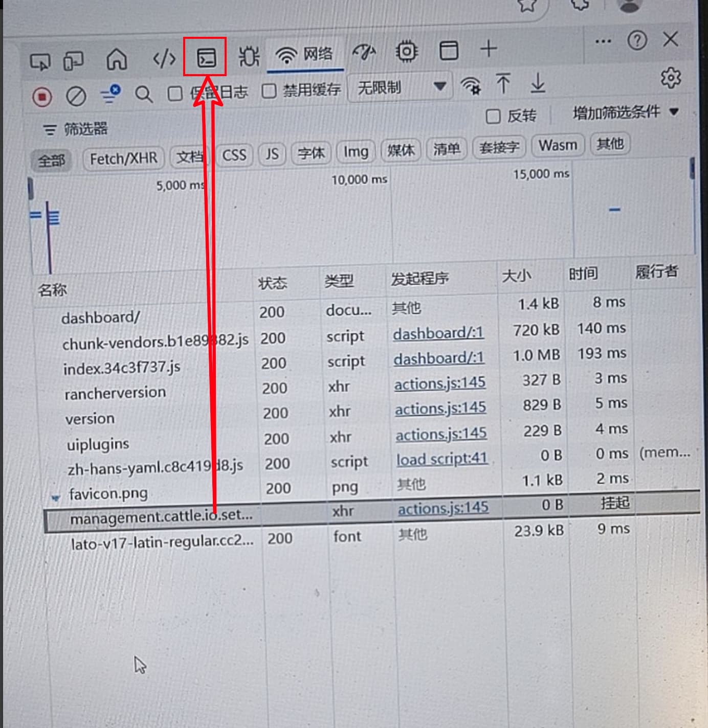
Task: Open the 无限制 throttling dropdown
Action: (x=399, y=87)
